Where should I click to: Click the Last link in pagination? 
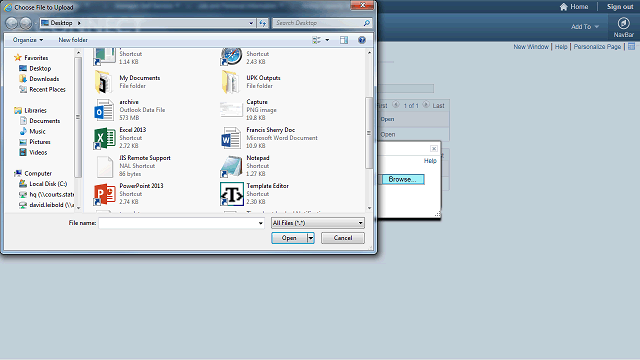(x=438, y=106)
